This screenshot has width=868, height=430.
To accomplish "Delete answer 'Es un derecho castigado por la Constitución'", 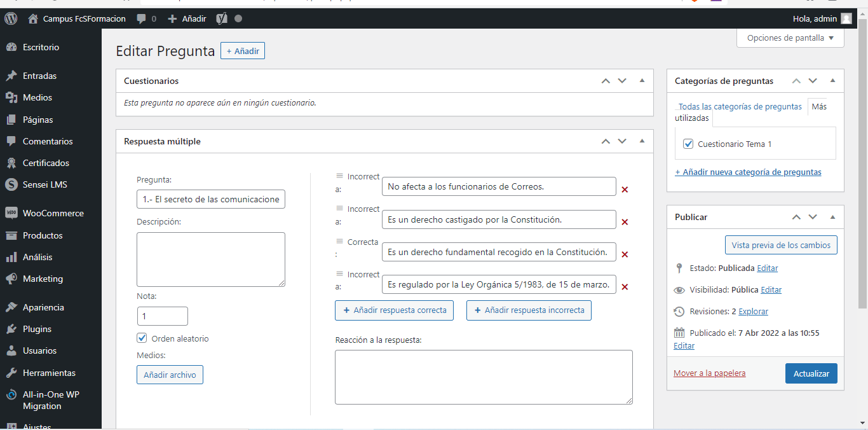I will point(625,222).
